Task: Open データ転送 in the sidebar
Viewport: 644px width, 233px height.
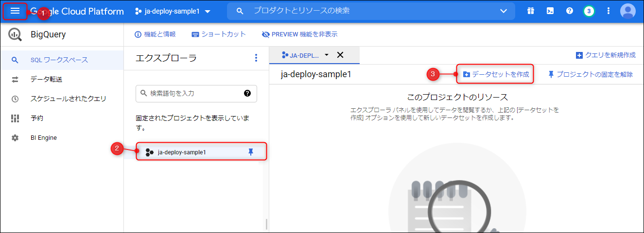Action: point(46,80)
